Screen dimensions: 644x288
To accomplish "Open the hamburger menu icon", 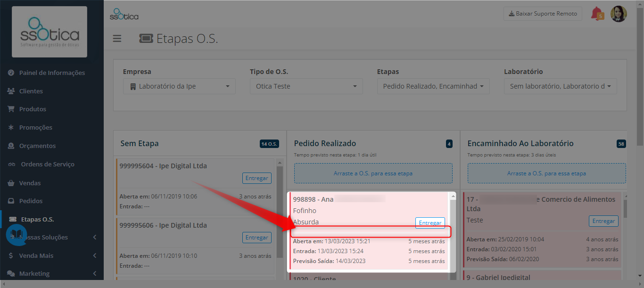I will coord(117,39).
